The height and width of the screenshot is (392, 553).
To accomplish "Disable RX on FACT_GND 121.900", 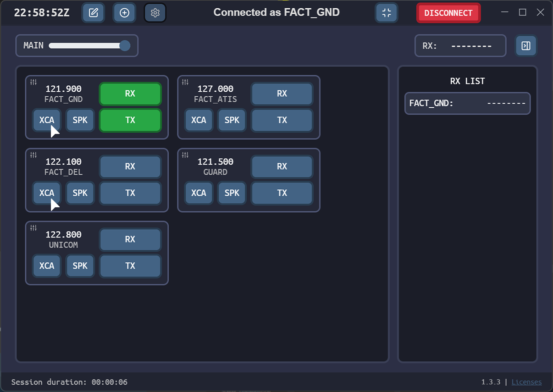I will [130, 94].
